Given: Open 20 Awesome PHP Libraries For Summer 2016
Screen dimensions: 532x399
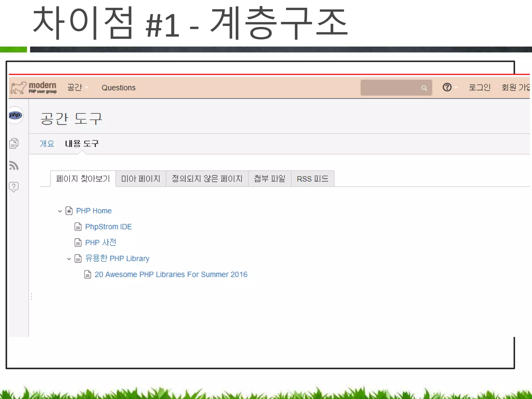Looking at the screenshot, I should [x=171, y=275].
